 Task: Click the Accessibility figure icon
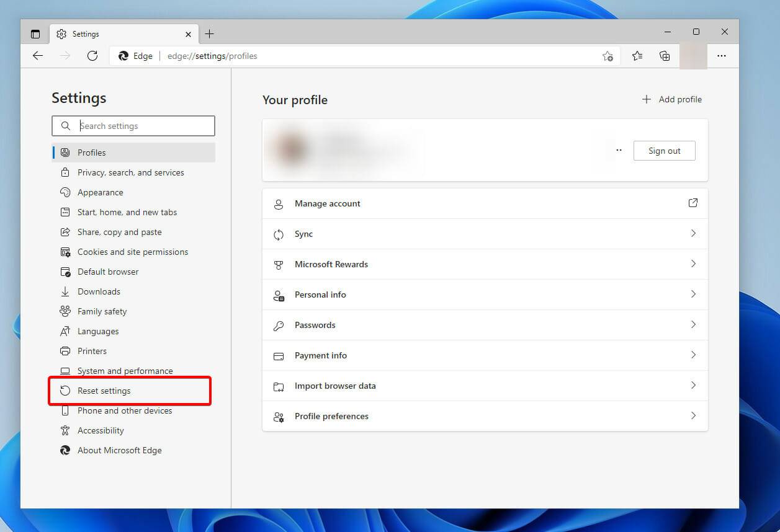[65, 430]
